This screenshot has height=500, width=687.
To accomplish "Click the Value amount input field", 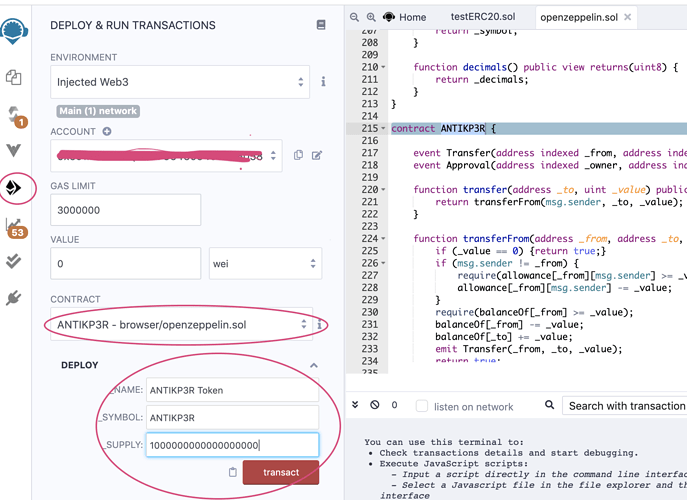I will pos(126,263).
